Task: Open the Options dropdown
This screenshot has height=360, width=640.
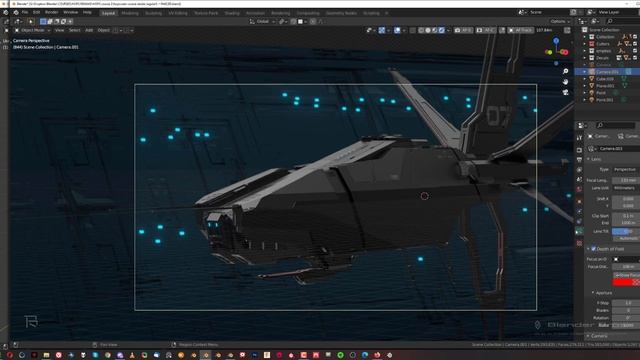Action: click(560, 21)
